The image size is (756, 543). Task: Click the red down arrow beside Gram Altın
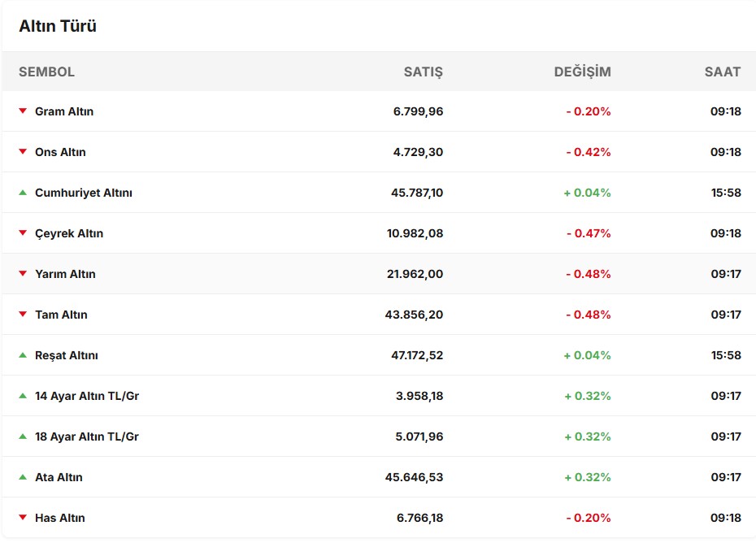tap(23, 111)
